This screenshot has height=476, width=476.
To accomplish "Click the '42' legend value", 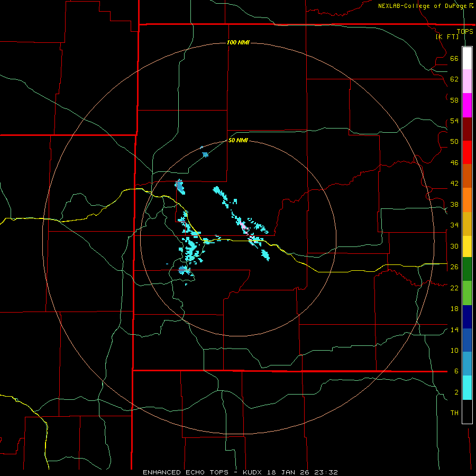I will (x=454, y=183).
